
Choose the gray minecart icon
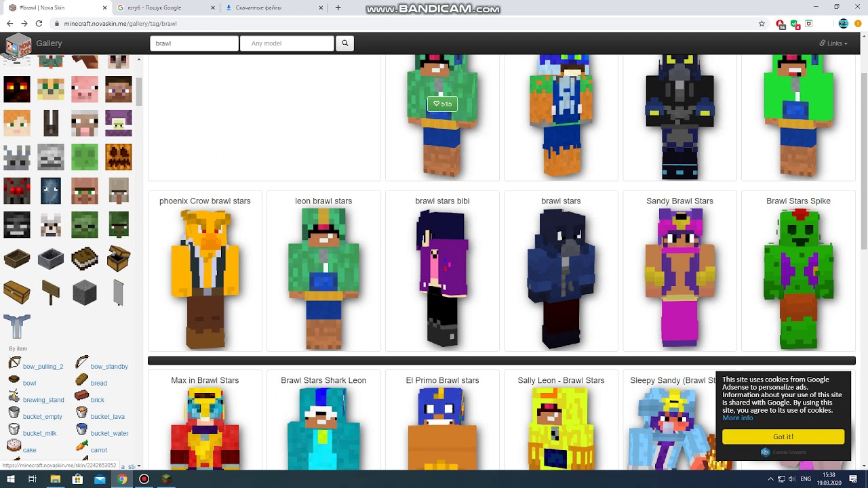pyautogui.click(x=51, y=258)
